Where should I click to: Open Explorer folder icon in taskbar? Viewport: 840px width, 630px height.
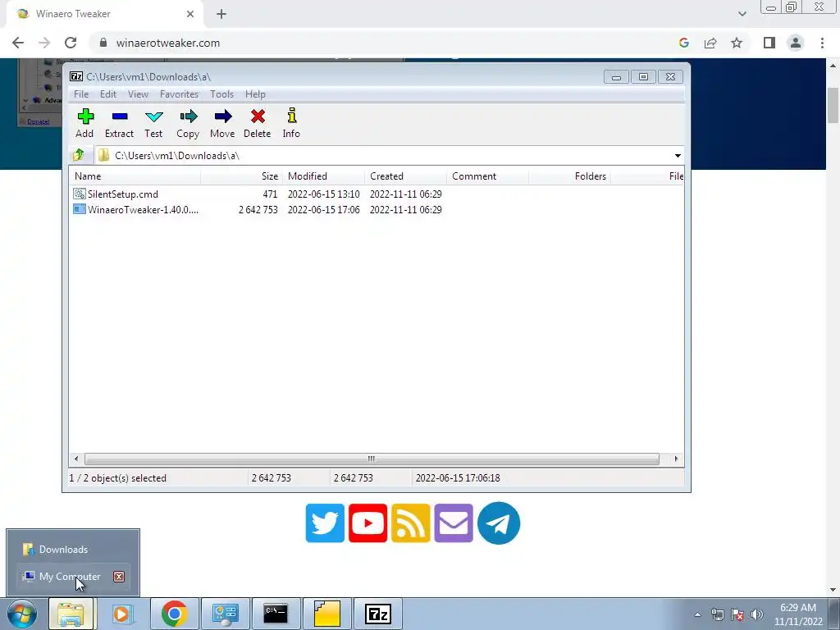click(x=71, y=614)
